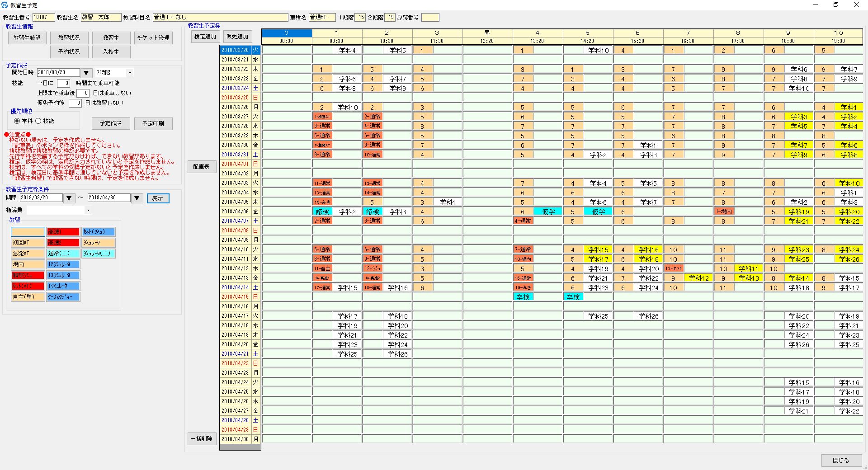The width and height of the screenshot is (868, 470).
Task: Choose the red セット(AT) lesson type
Action: (x=28, y=286)
